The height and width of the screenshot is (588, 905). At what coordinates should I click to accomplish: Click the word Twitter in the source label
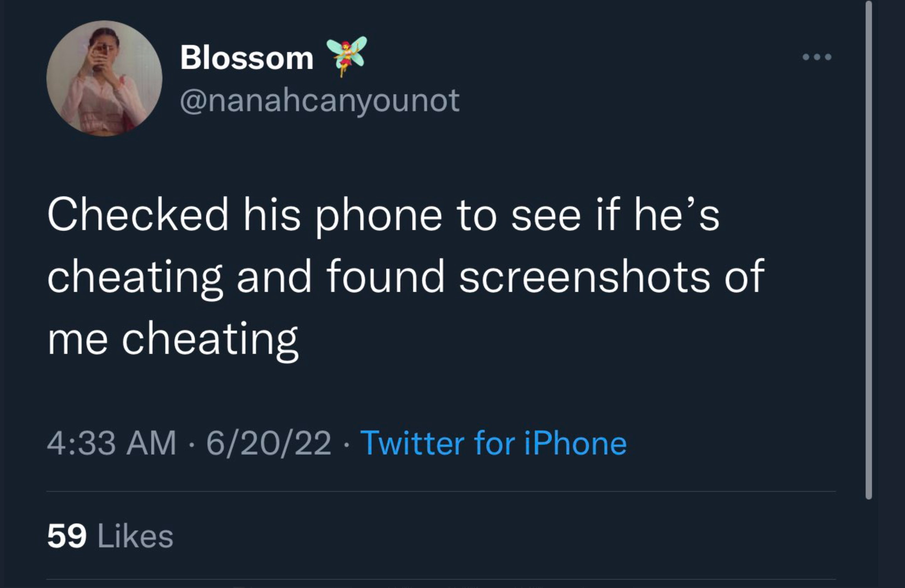(412, 443)
